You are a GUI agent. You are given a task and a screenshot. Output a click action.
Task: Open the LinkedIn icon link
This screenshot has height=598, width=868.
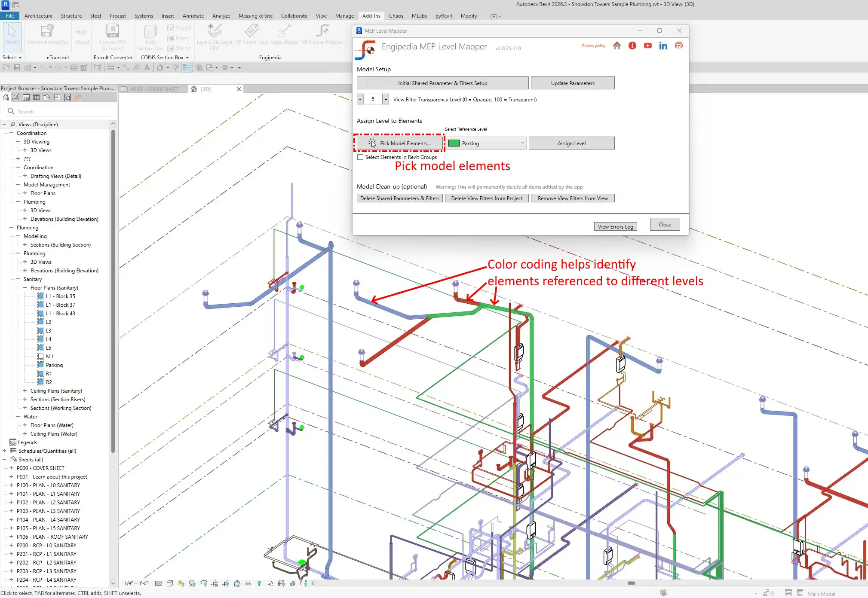click(663, 46)
